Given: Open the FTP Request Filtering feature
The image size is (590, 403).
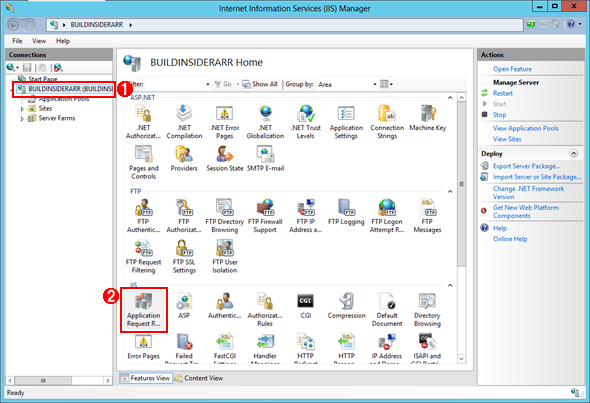Looking at the screenshot, I should 143,256.
